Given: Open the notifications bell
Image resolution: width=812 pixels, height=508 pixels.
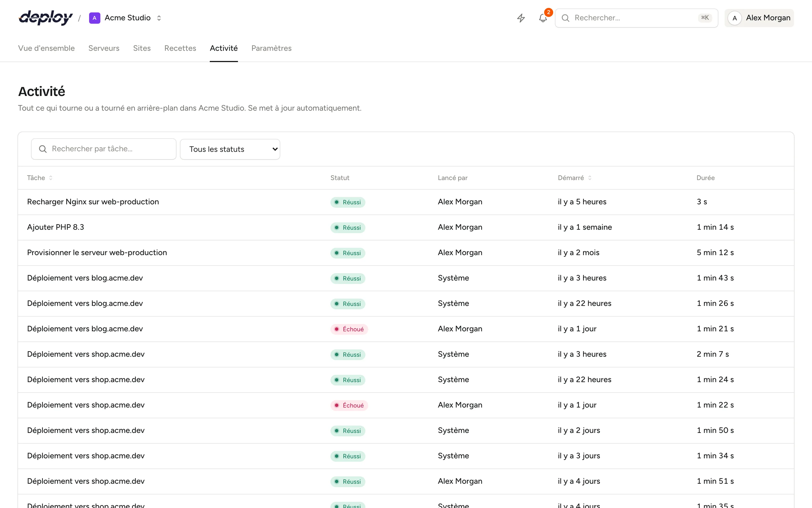Looking at the screenshot, I should click(x=543, y=18).
